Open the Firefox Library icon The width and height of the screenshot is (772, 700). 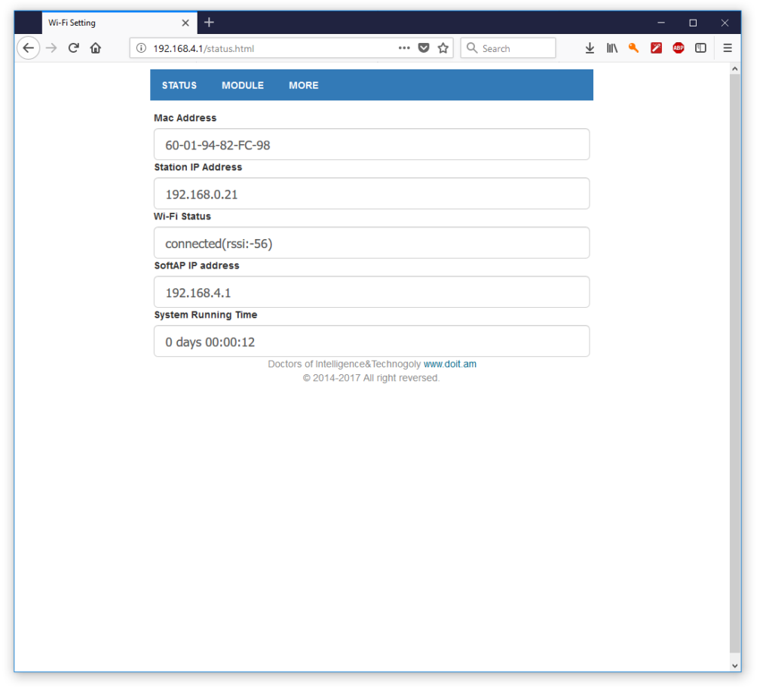click(x=611, y=48)
